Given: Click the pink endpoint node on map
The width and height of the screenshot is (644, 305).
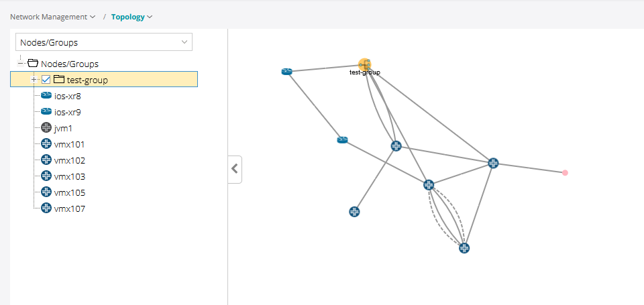Looking at the screenshot, I should 565,173.
